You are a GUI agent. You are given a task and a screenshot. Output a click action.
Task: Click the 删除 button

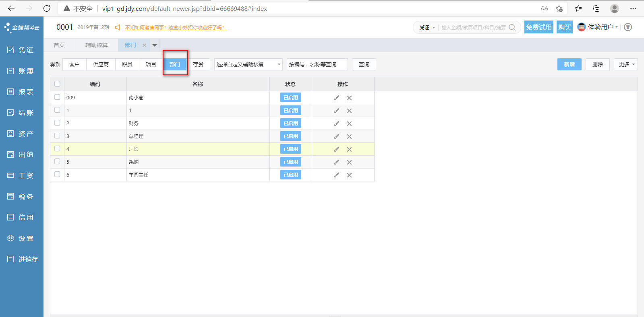[x=598, y=64]
